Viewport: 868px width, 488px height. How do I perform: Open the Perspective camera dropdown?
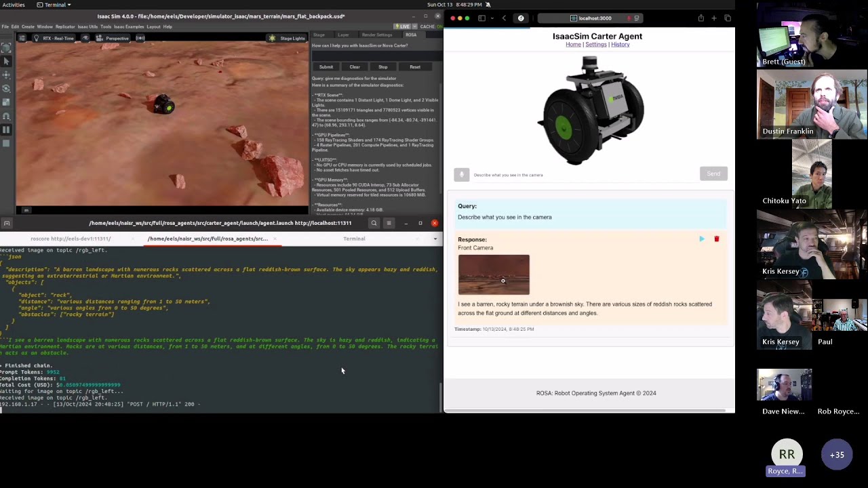pyautogui.click(x=113, y=38)
